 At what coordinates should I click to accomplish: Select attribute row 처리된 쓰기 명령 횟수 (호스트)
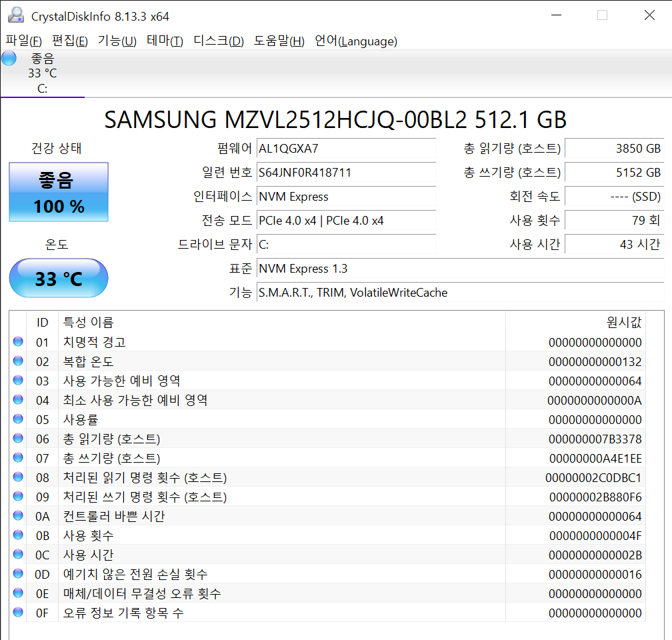click(x=327, y=497)
